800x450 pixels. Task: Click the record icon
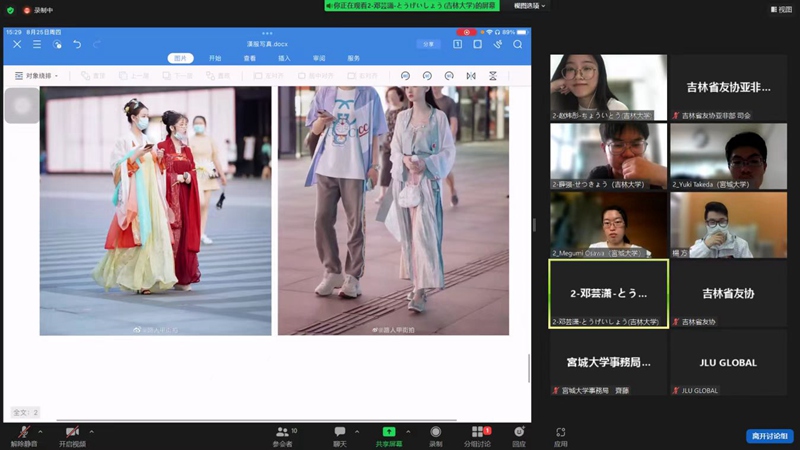[x=436, y=432]
